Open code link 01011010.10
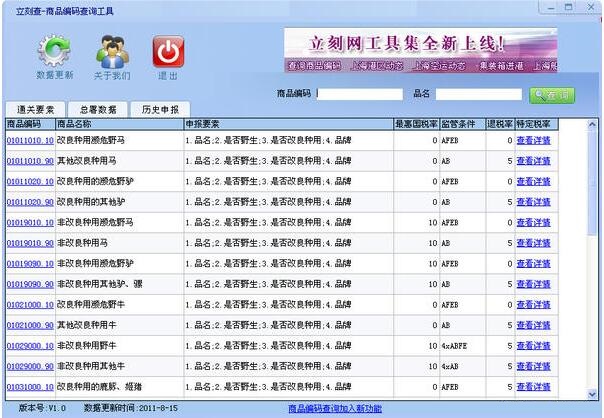 (x=30, y=141)
